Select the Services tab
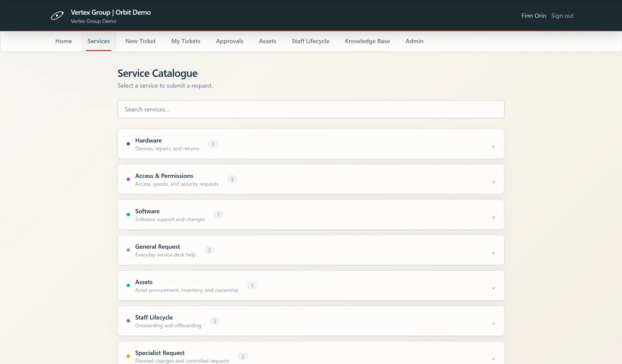Screen dimensions: 622x364 [x=98, y=41]
